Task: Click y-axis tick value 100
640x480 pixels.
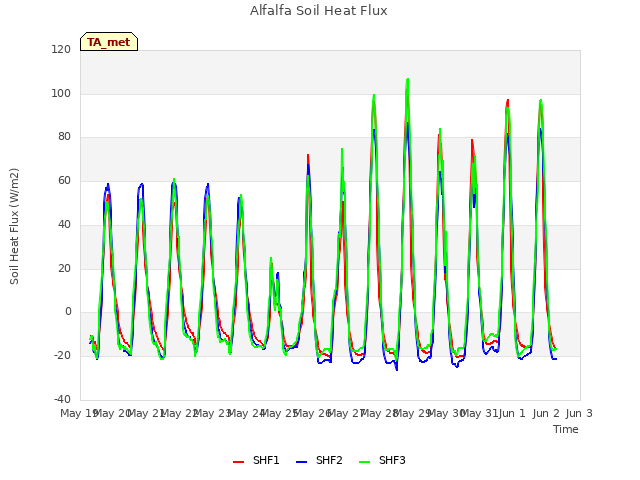Action: pos(61,93)
